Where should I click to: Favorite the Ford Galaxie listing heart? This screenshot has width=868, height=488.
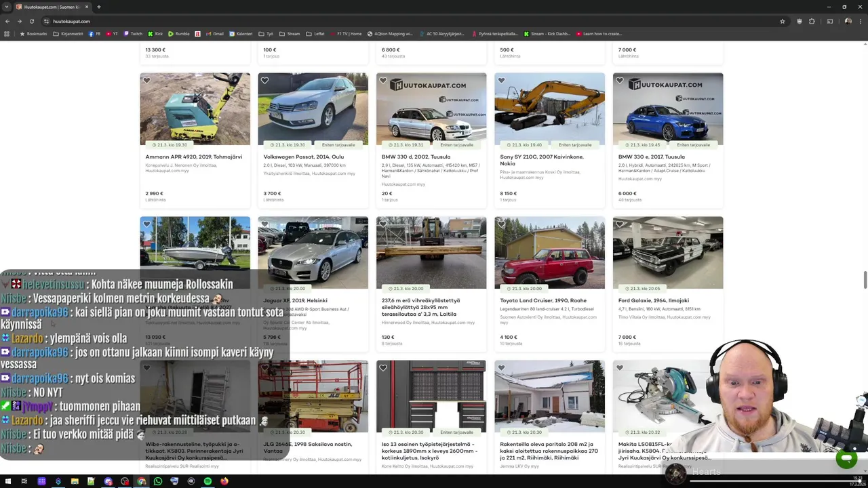click(x=620, y=224)
